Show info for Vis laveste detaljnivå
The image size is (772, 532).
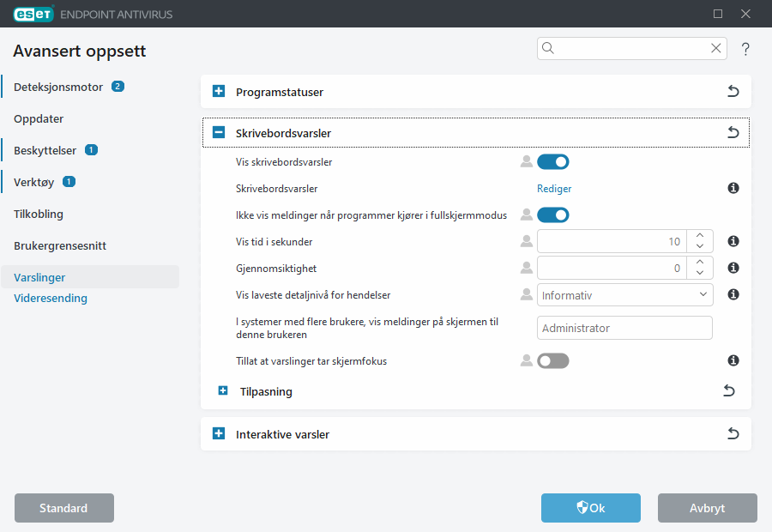click(x=733, y=294)
